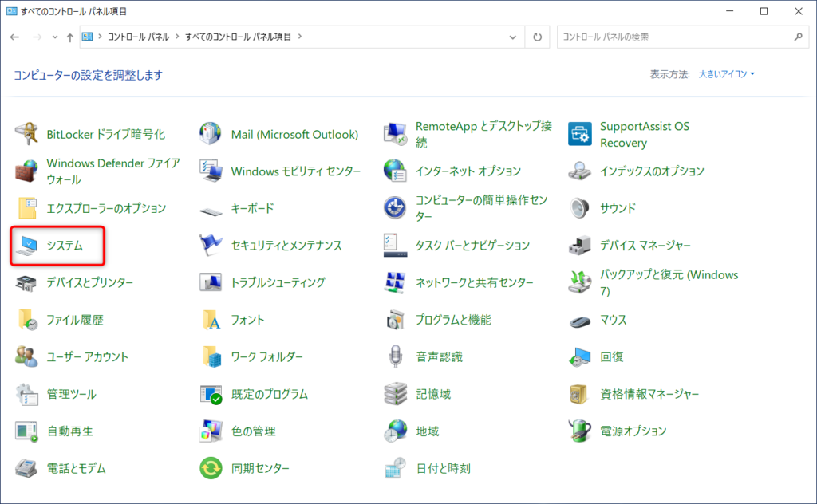Screen dimensions: 817x504
Task: Expand the chevron after すべてのコントロール パネル項目 breadcrumb
Action: click(x=300, y=37)
